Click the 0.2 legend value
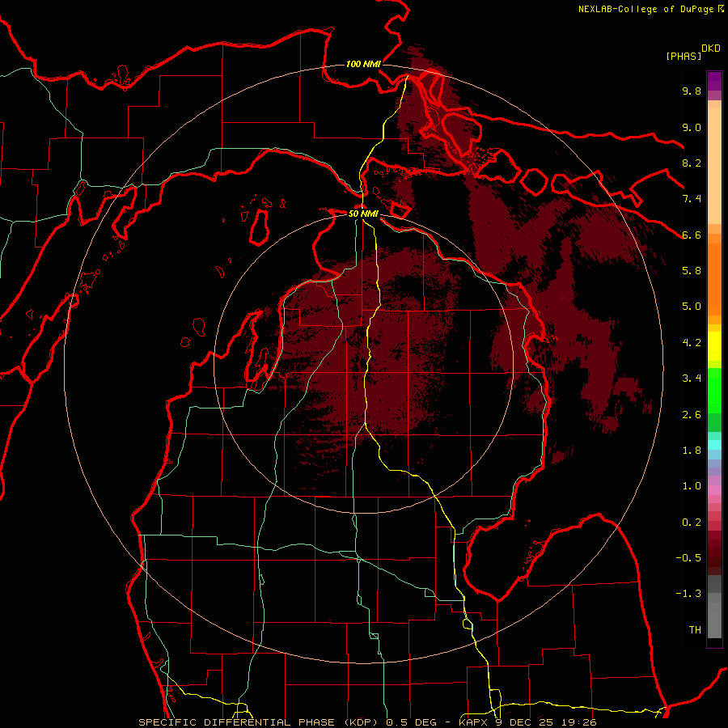This screenshot has width=728, height=728. [x=692, y=523]
